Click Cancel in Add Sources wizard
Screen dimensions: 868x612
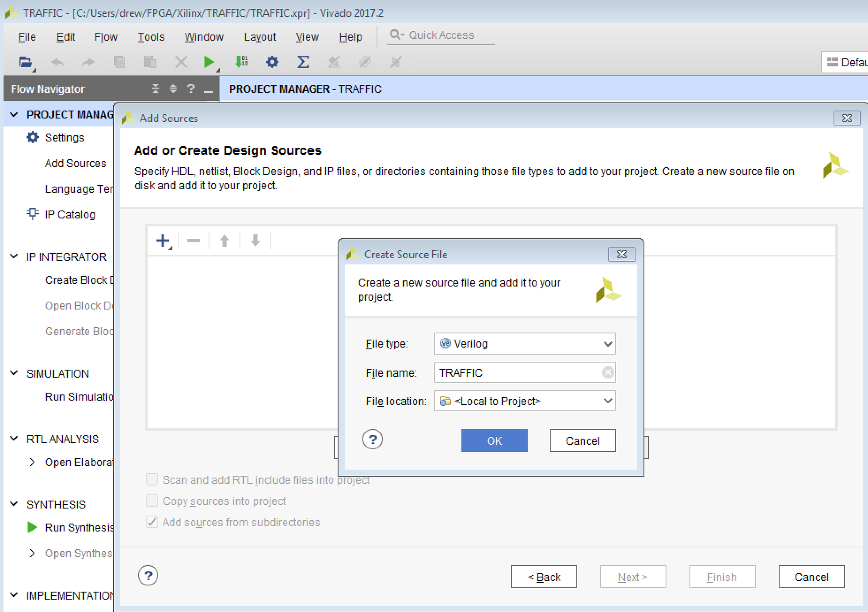coord(812,577)
